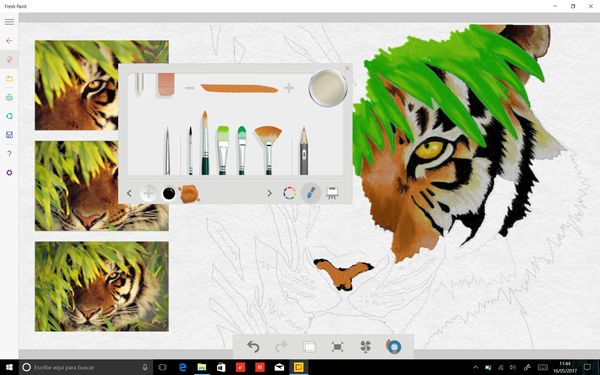
Task: Redo the undone stroke
Action: pos(281,347)
